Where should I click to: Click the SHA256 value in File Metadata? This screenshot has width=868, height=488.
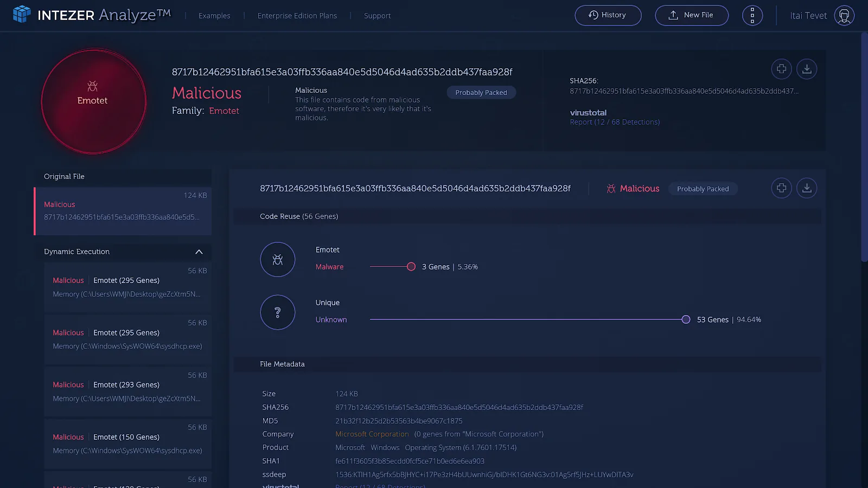pos(459,407)
